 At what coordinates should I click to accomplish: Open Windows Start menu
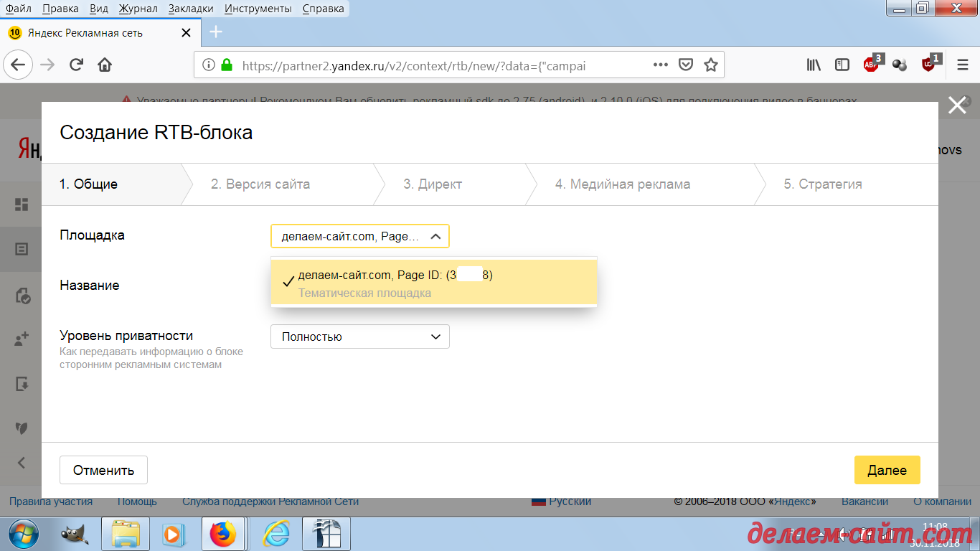pyautogui.click(x=22, y=534)
